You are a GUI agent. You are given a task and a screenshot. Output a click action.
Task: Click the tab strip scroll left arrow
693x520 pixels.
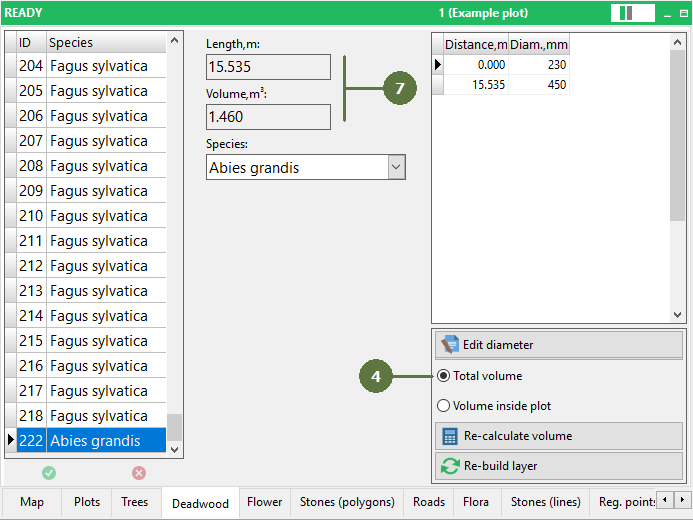point(665,500)
